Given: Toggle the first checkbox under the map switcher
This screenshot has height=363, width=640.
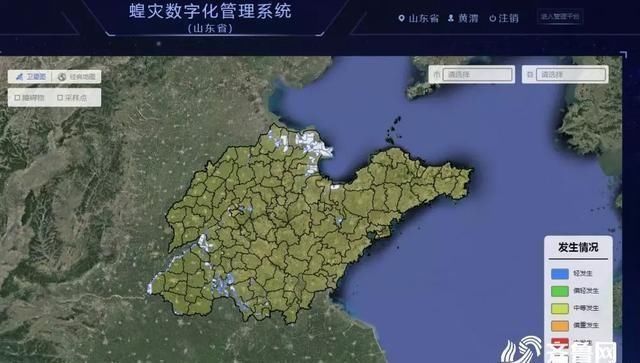Looking at the screenshot, I should [x=17, y=98].
